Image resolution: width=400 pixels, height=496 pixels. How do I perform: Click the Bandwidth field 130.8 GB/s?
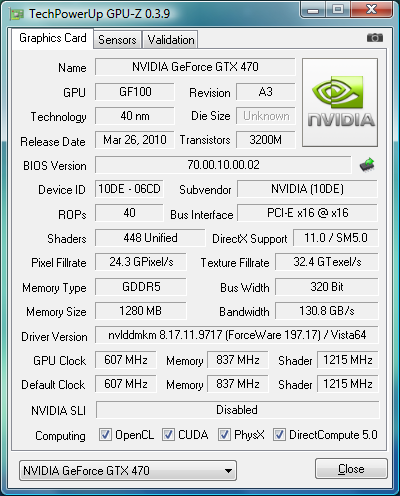[x=327, y=311]
